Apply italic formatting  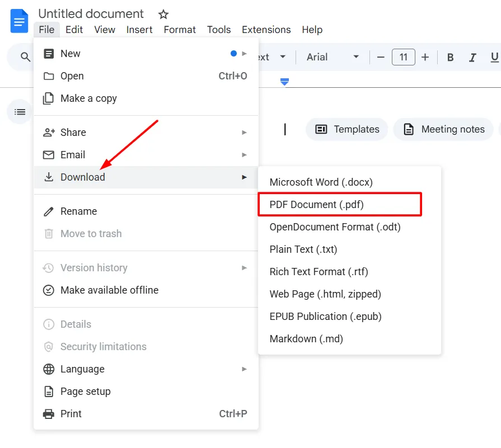(472, 57)
